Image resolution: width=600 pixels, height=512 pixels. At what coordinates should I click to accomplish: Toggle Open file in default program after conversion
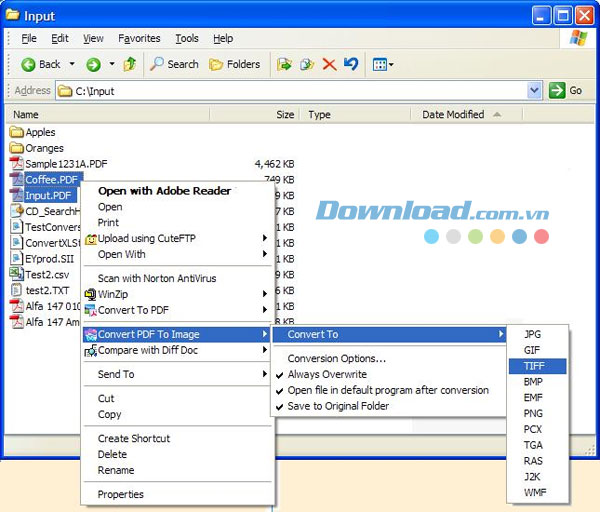(387, 390)
